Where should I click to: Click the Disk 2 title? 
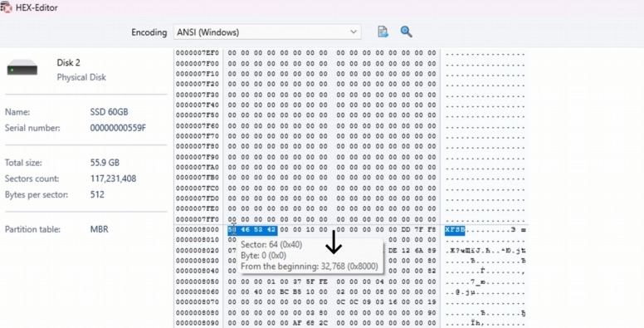[x=68, y=62]
